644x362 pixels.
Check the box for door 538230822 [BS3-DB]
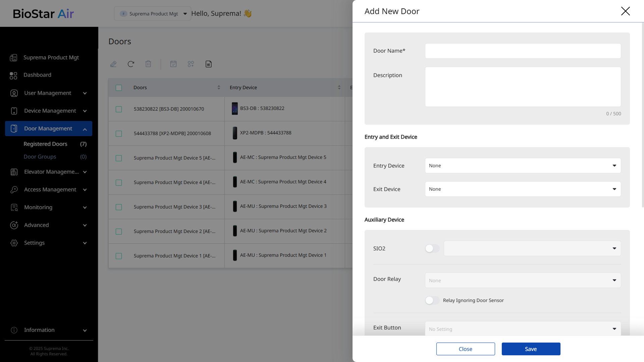[x=119, y=109]
